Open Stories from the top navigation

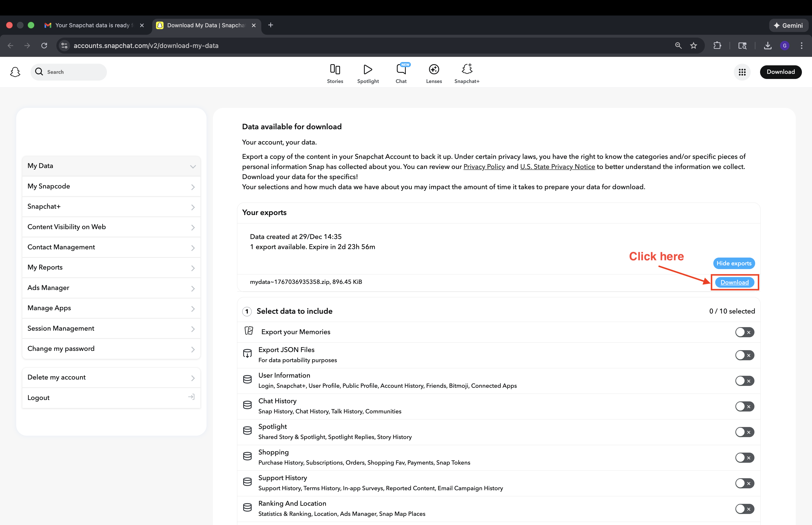335,73
